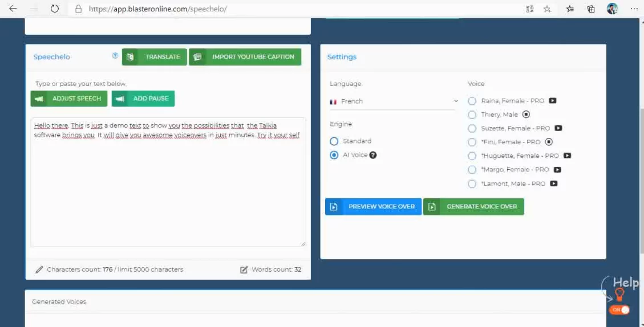This screenshot has width=644, height=327.
Task: Stop Fini voice sample icon
Action: tap(549, 142)
